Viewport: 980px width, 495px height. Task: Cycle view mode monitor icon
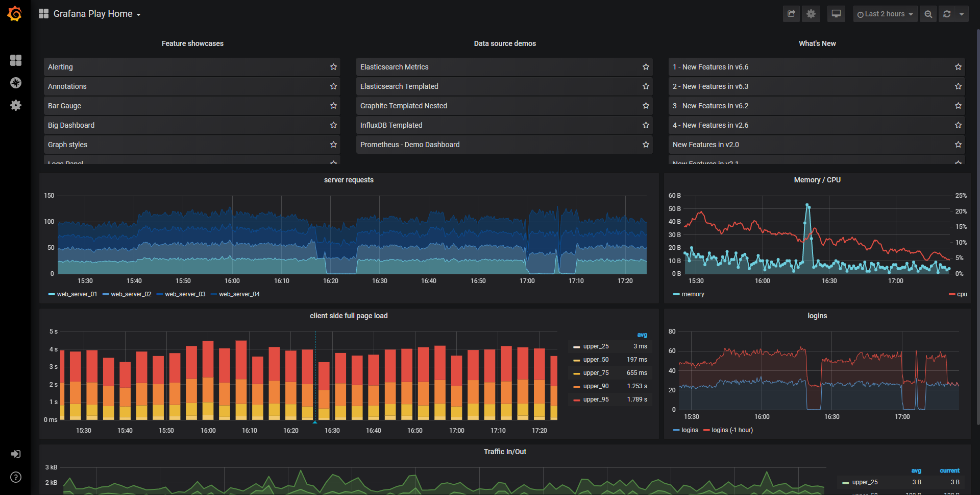tap(836, 14)
